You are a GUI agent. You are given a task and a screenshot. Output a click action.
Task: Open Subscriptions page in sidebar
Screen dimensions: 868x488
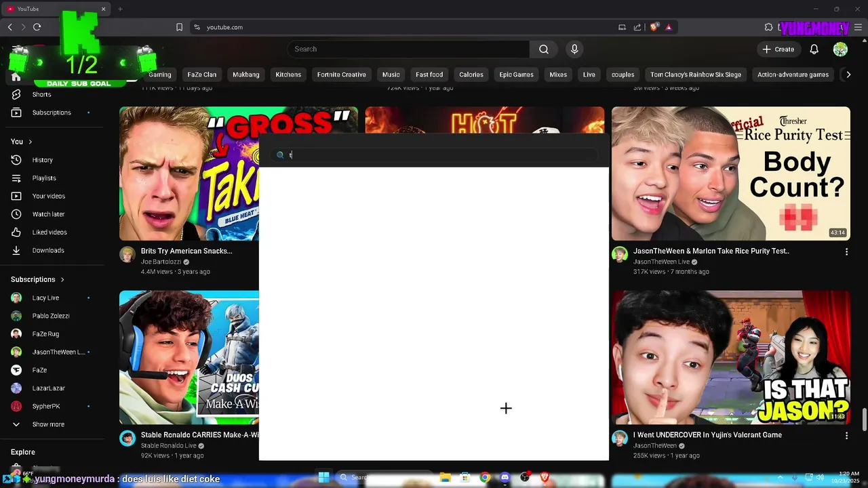click(52, 113)
